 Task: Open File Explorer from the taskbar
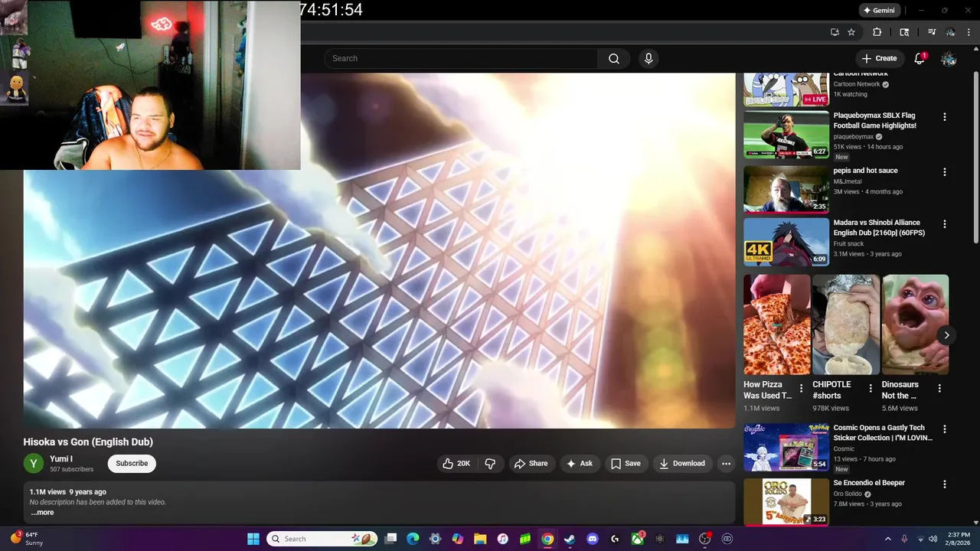pos(480,539)
